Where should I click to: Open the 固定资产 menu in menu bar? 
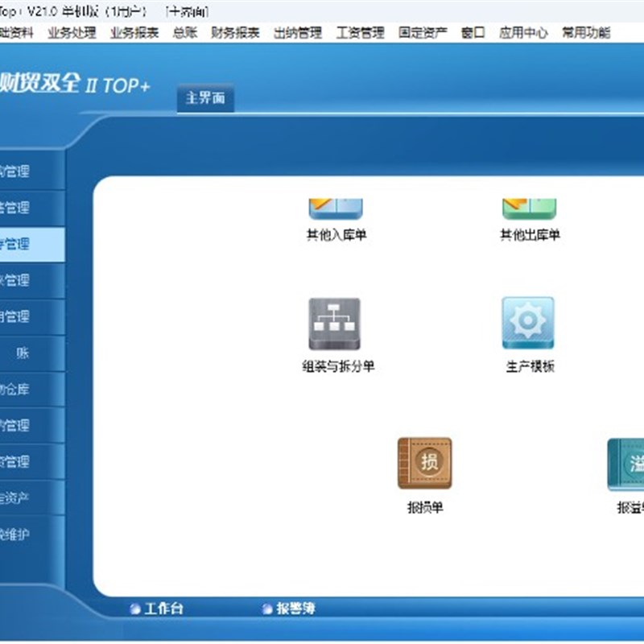[x=423, y=32]
